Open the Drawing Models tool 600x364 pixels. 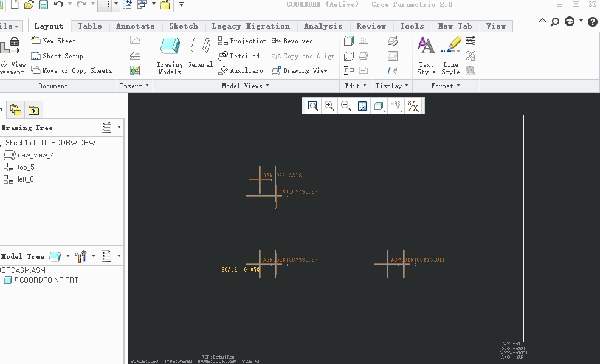(x=170, y=56)
